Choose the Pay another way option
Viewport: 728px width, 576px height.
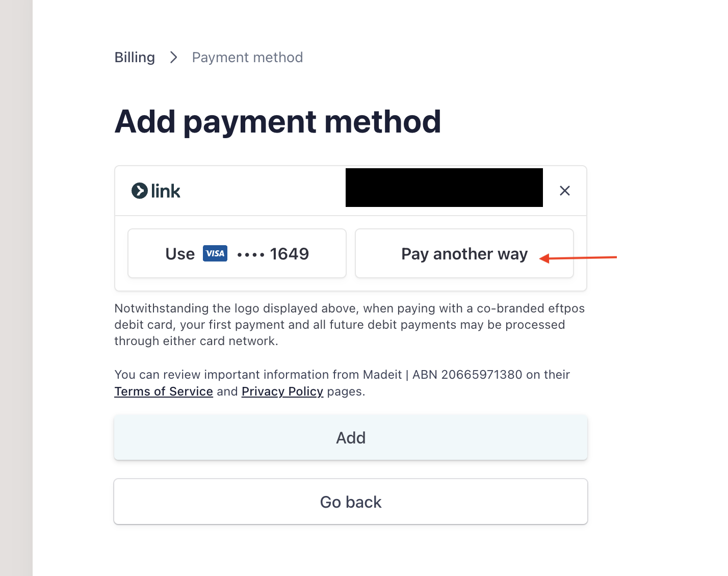coord(464,253)
